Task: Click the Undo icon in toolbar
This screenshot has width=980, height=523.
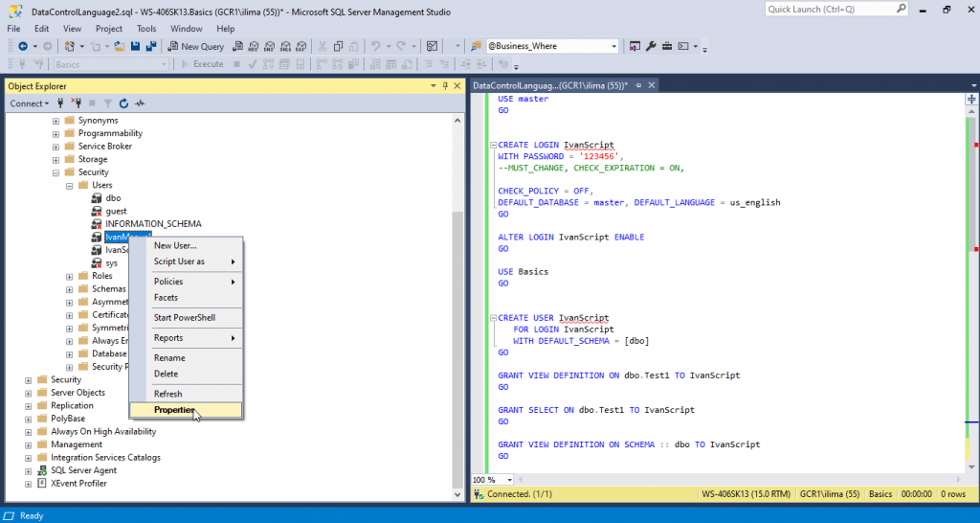Action: click(x=375, y=46)
